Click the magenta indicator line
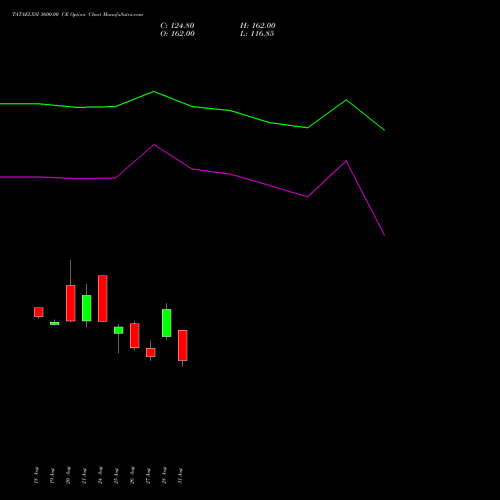The height and width of the screenshot is (500, 500). [192, 169]
